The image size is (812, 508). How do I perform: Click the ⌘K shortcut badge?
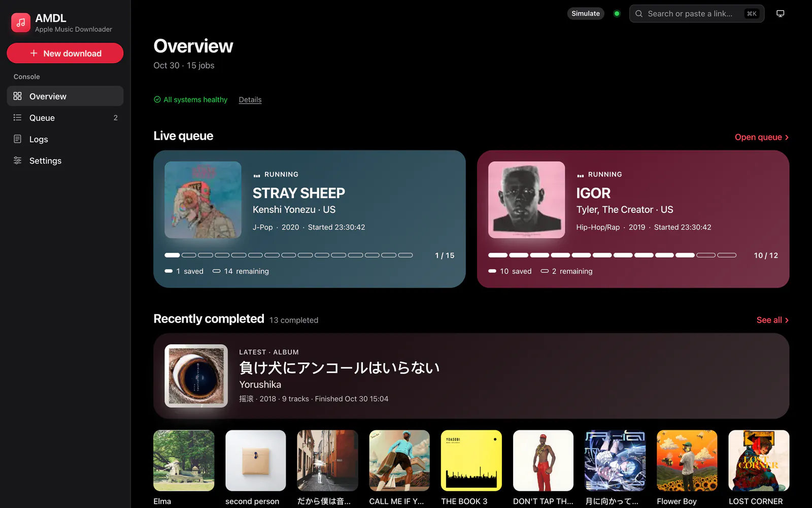coord(752,14)
